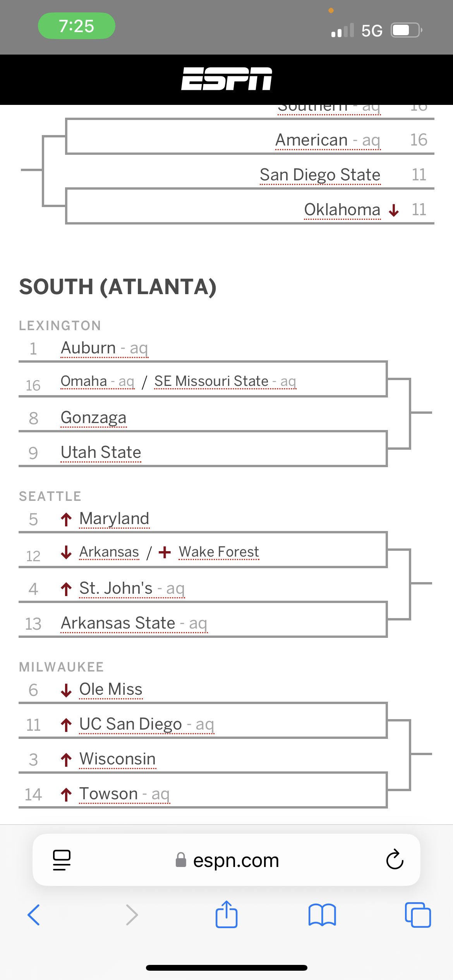Tap the ESPN logo in header
Image resolution: width=453 pixels, height=980 pixels.
click(x=226, y=79)
